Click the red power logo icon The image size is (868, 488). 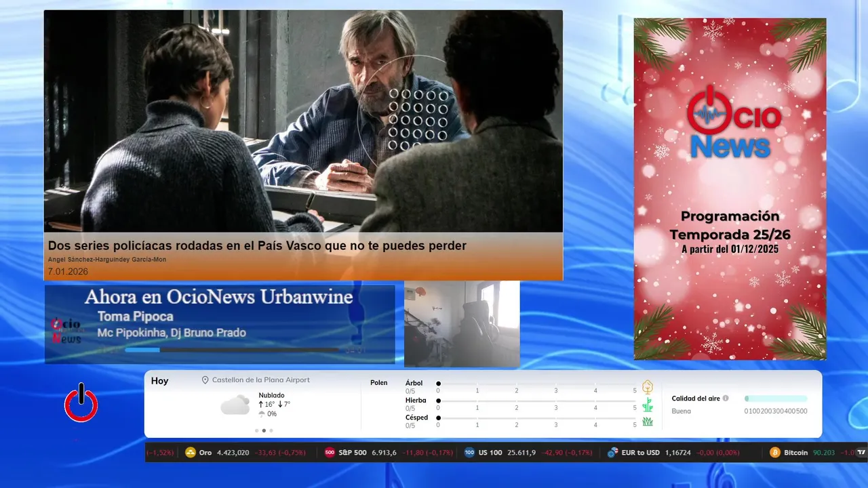pos(81,403)
